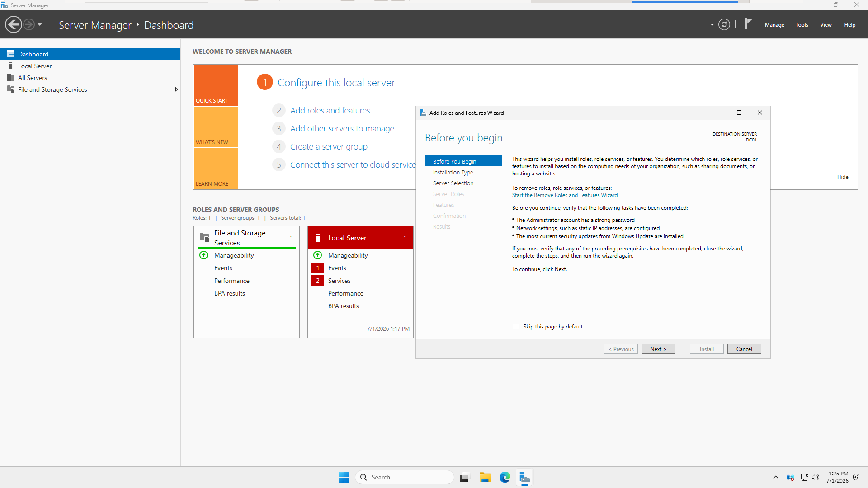Screen dimensions: 868x488
Task: Click the Local Server icon in the sidebar
Action: [11, 66]
